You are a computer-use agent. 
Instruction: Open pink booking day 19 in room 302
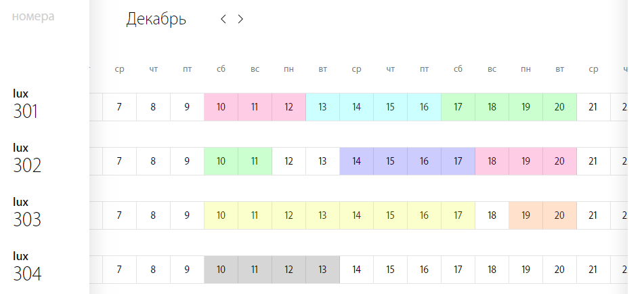525,161
